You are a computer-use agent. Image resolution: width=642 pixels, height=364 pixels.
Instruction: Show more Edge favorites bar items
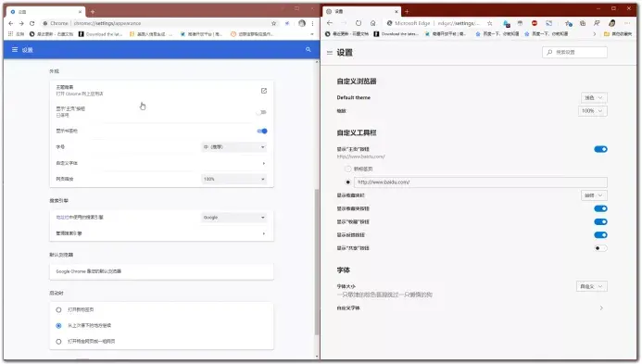pyautogui.click(x=595, y=34)
